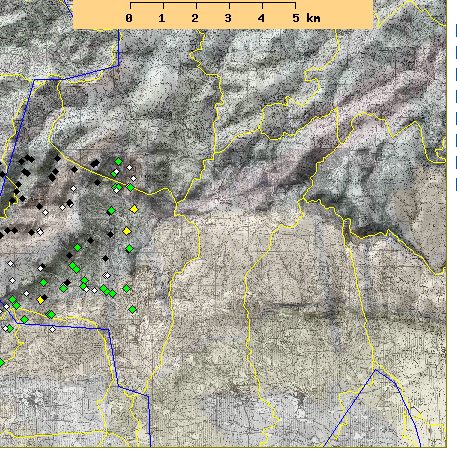Click the double white diamond right of green cluster

click(107, 275)
